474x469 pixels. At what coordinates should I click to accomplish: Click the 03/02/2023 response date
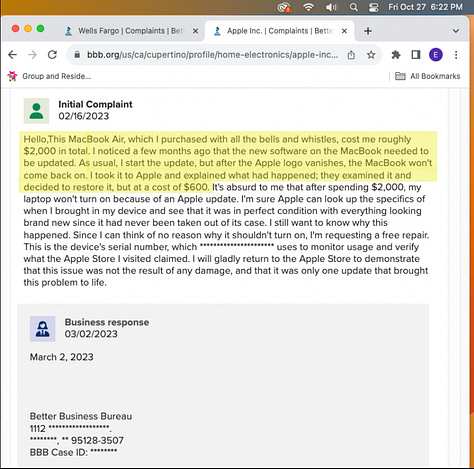[x=91, y=334]
